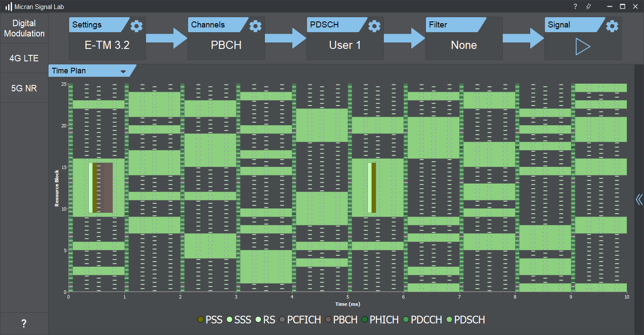Open the Settings block gear icon

point(137,26)
